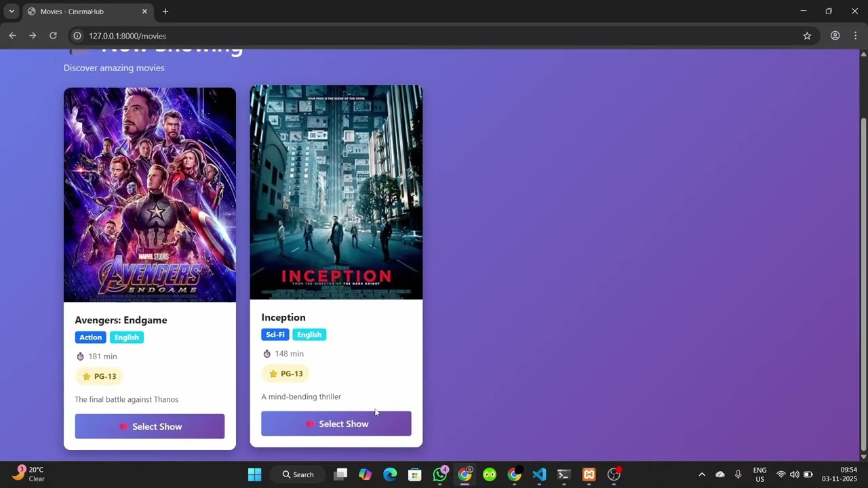Click PG-13 rating badge on Avengers card
This screenshot has width=868, height=488.
pyautogui.click(x=99, y=376)
